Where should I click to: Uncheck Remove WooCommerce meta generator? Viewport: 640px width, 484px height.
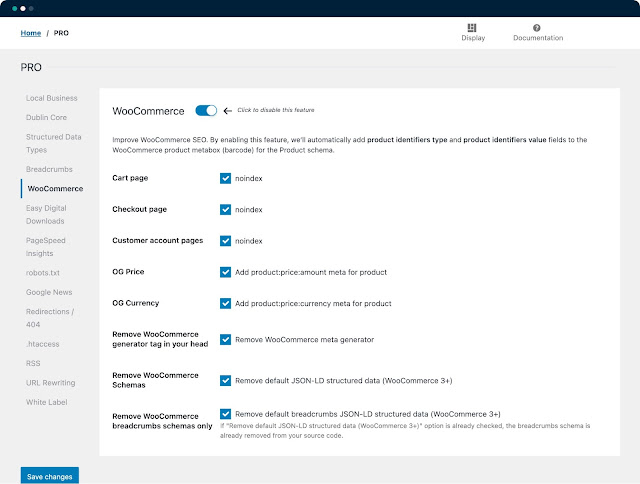tap(225, 340)
